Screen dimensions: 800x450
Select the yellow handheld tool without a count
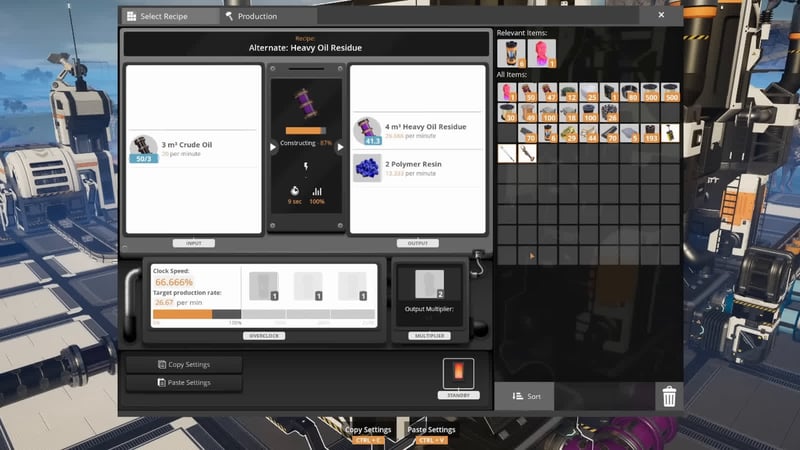point(670,133)
